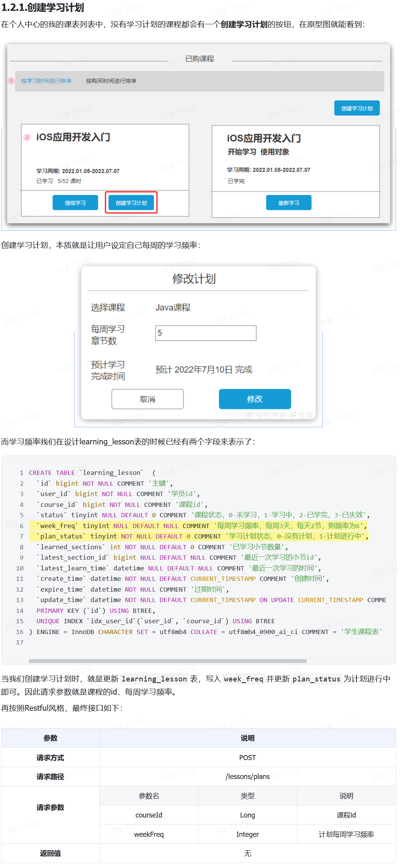
Task: Click 取消 in the 修改计划 dialog
Action: 147,399
